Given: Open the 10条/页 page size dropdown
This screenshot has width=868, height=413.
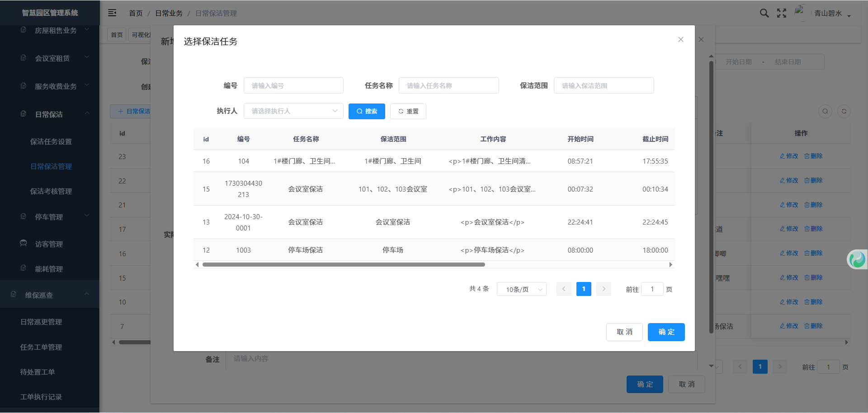Looking at the screenshot, I should [521, 289].
